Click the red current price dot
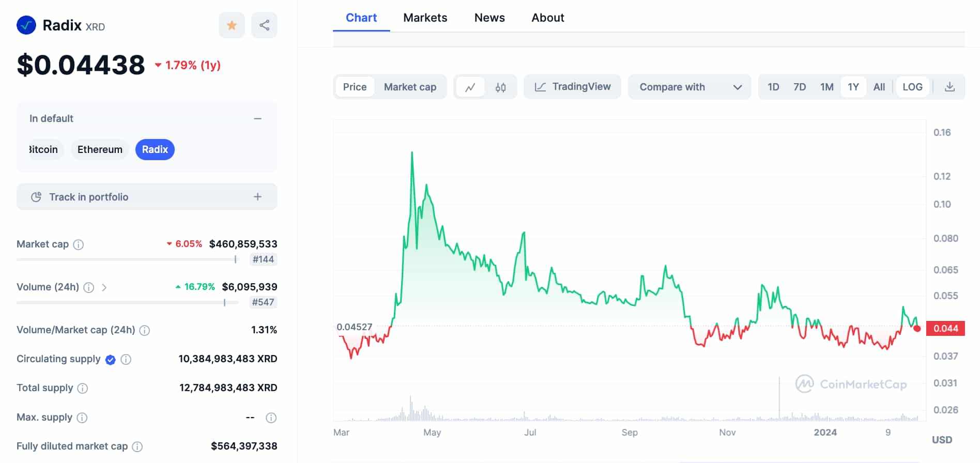This screenshot has height=463, width=980. [x=917, y=329]
